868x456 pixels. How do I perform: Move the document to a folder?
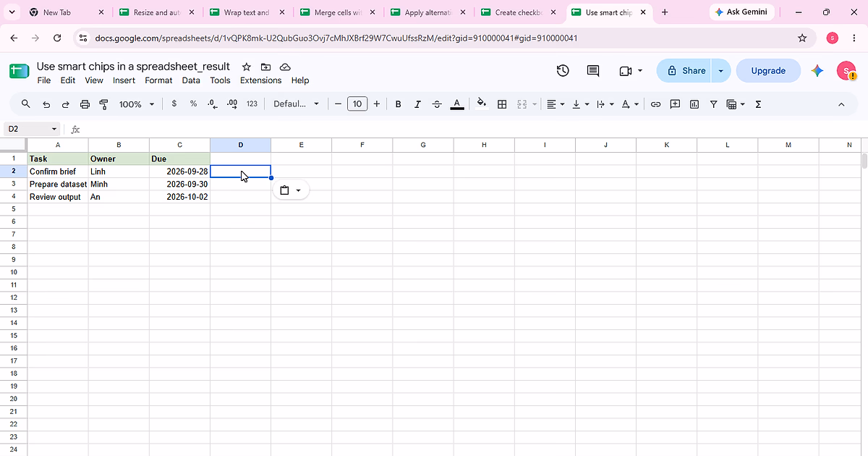click(x=265, y=67)
